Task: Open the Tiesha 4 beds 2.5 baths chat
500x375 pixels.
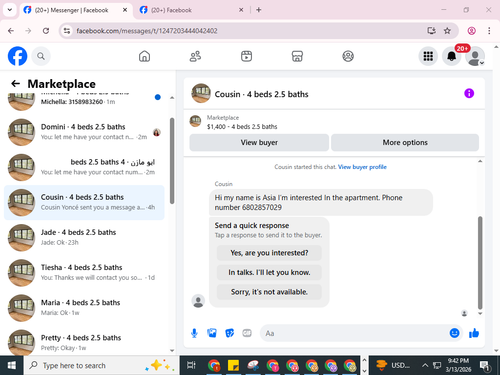Action: pos(84,273)
